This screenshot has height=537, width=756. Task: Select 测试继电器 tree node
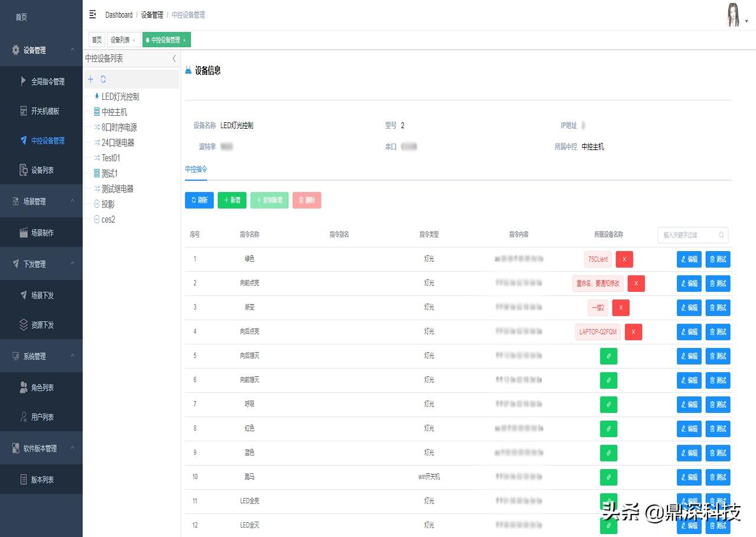click(118, 188)
